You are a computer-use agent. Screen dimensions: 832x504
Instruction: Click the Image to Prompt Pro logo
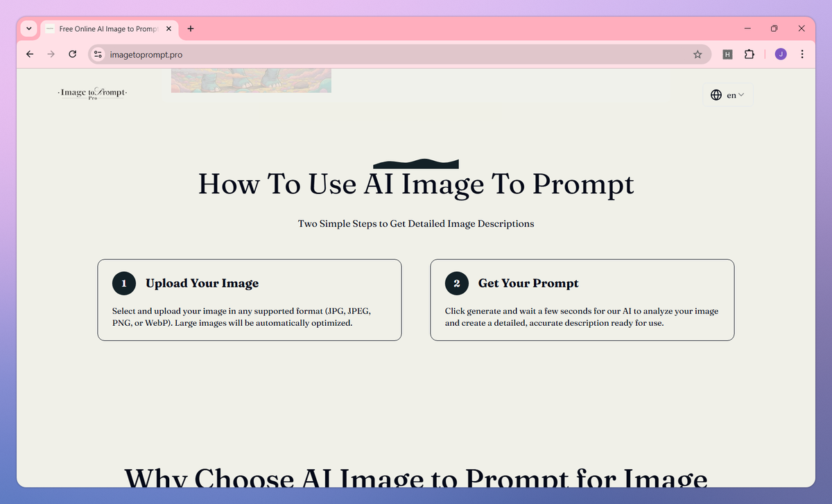tap(92, 92)
